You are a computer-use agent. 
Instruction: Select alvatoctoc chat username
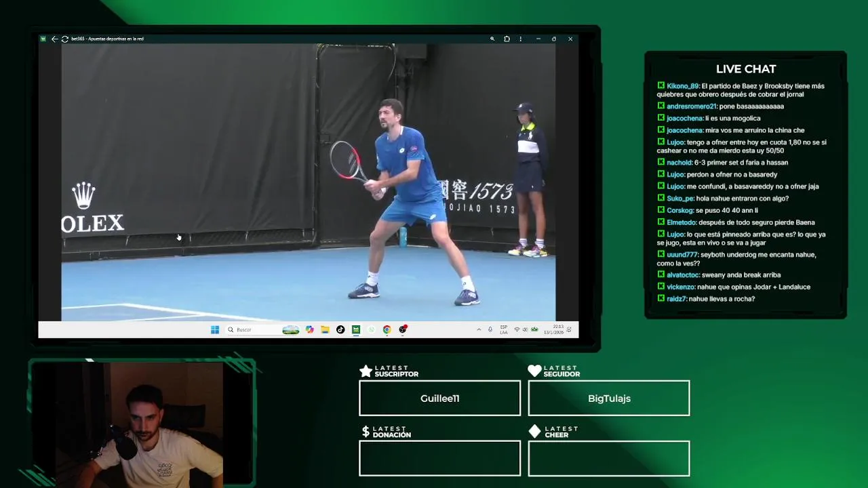click(x=682, y=275)
